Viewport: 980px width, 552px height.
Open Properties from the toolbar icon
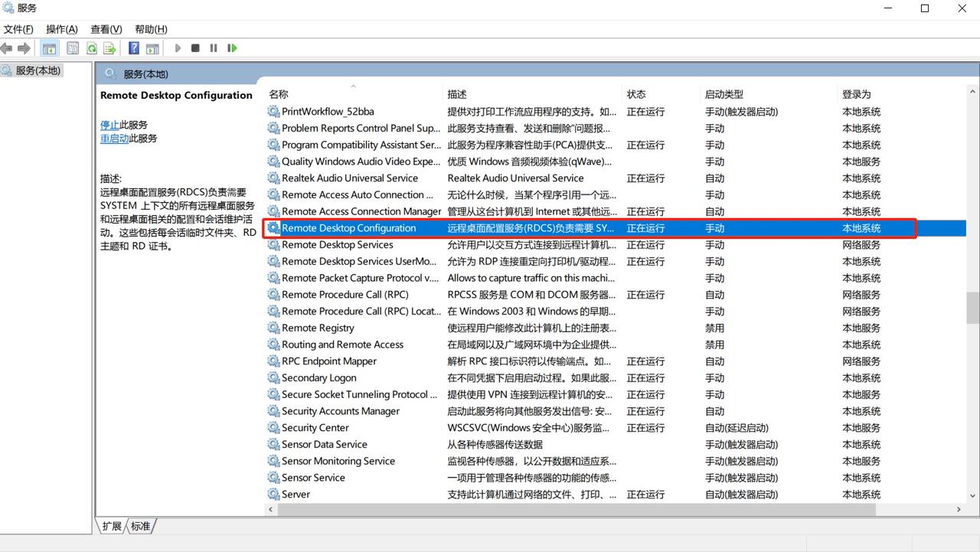coord(73,48)
